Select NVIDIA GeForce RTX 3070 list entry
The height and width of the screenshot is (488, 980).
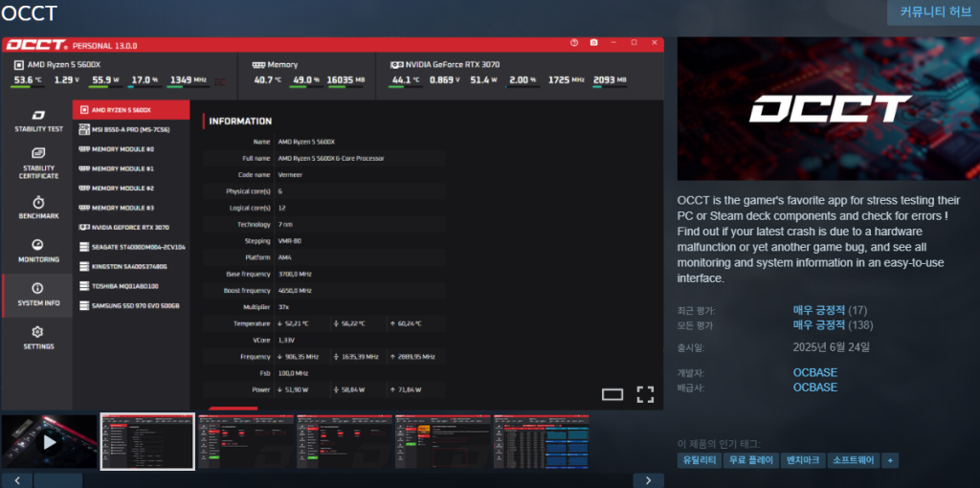tap(131, 228)
